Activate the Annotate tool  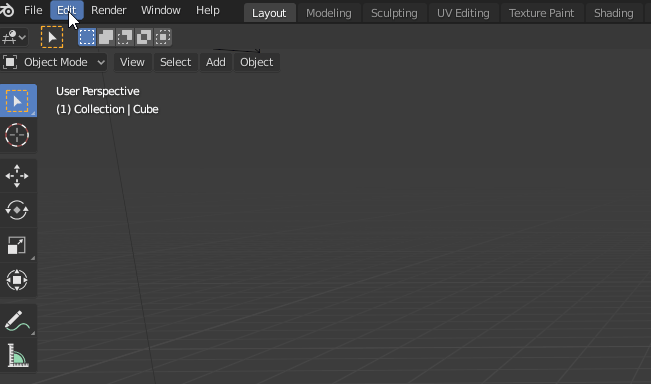[x=18, y=321]
